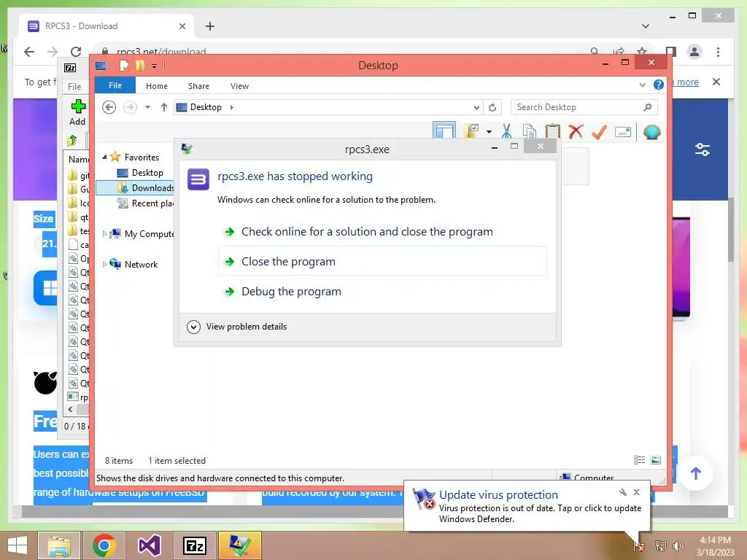
Task: Select Desktop under Favorites
Action: pyautogui.click(x=147, y=172)
